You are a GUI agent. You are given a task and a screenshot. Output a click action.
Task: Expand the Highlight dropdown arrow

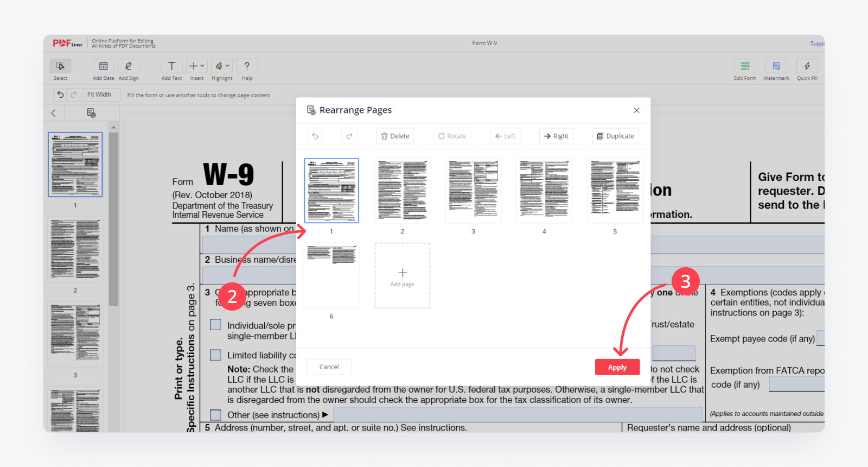[228, 66]
